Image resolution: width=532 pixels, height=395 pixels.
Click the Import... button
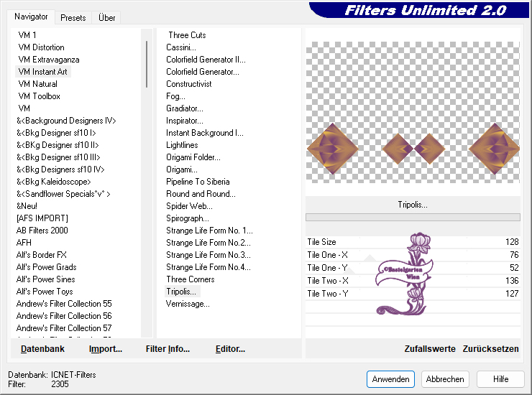[x=106, y=349]
